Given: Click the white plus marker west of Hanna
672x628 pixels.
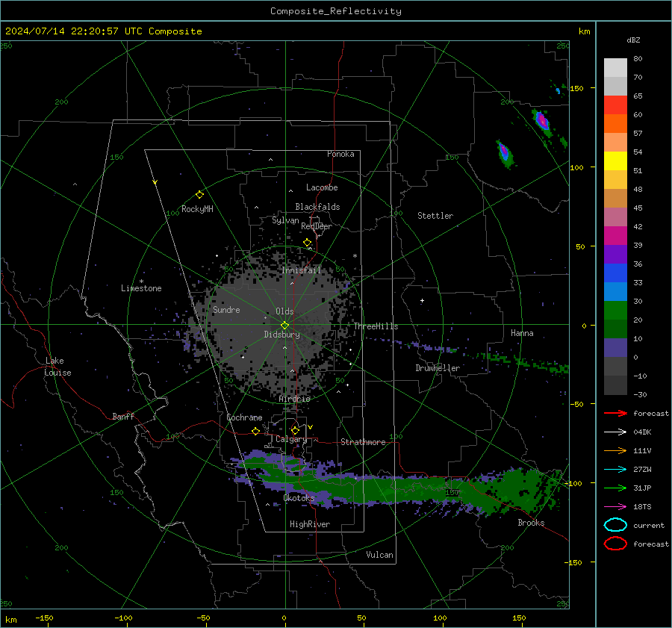Looking at the screenshot, I should [x=422, y=300].
